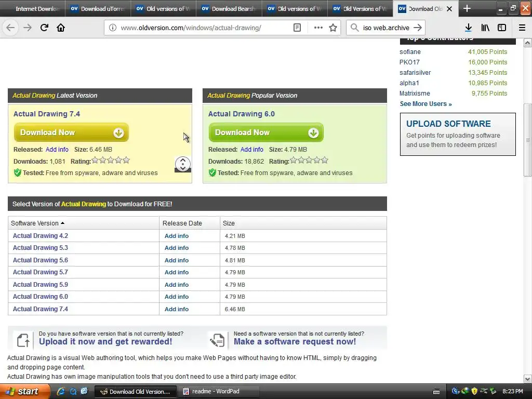Open contributor PKO17 profile

coord(409,62)
